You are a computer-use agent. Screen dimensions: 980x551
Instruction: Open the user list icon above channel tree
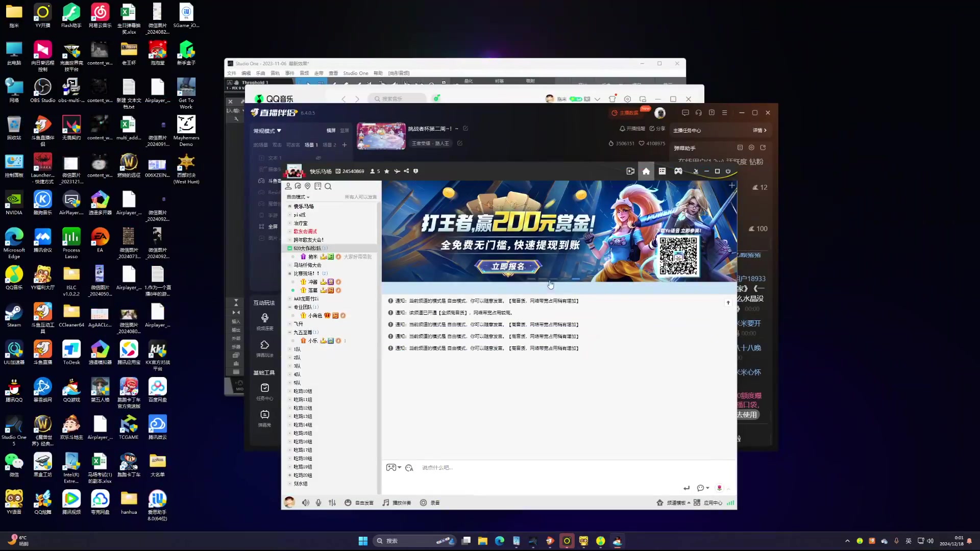click(x=288, y=186)
